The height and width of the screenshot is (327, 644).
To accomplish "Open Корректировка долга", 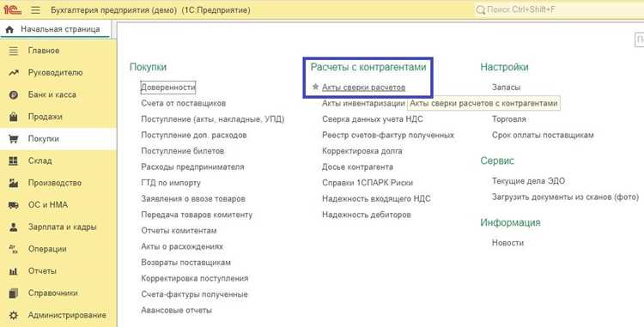I will click(x=362, y=151).
